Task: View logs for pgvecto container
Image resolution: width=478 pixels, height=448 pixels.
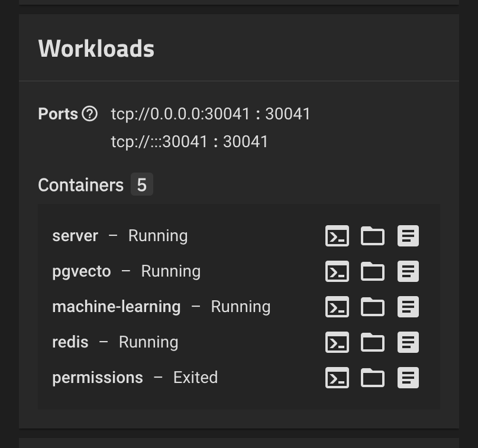Action: pyautogui.click(x=408, y=271)
